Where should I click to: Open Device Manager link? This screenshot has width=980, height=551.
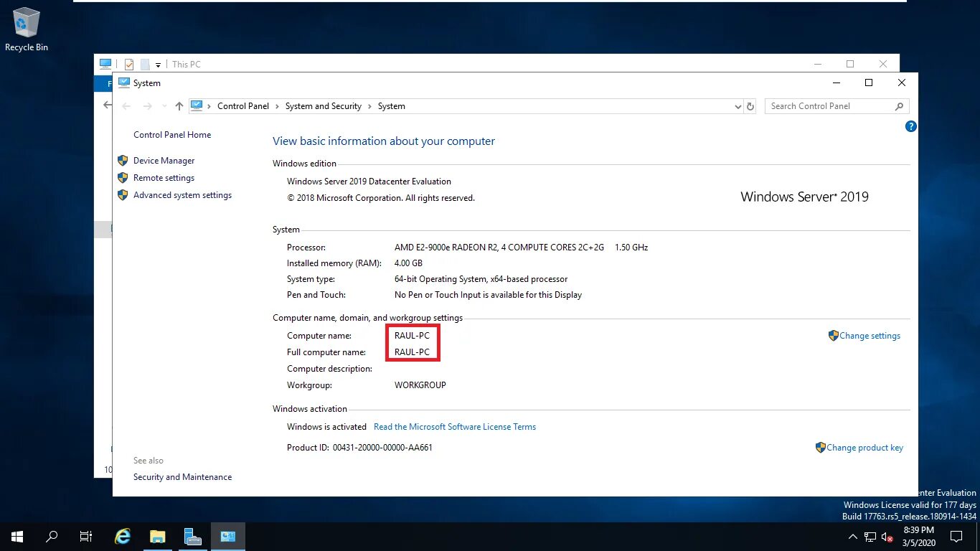(x=164, y=161)
